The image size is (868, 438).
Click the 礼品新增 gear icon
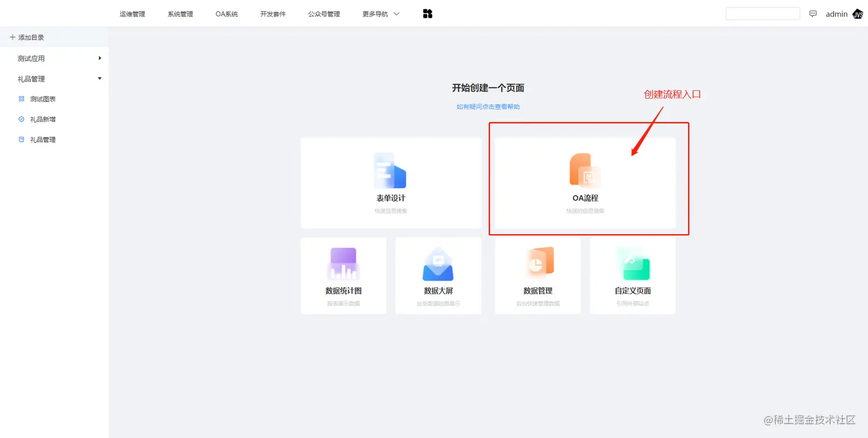pos(21,119)
